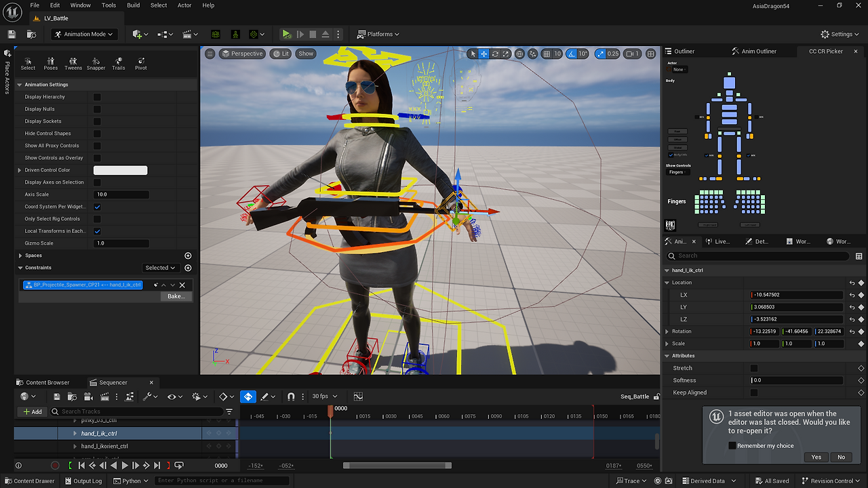The width and height of the screenshot is (868, 488).
Task: Disable Local Transforms in Each checkbox
Action: pos(96,230)
